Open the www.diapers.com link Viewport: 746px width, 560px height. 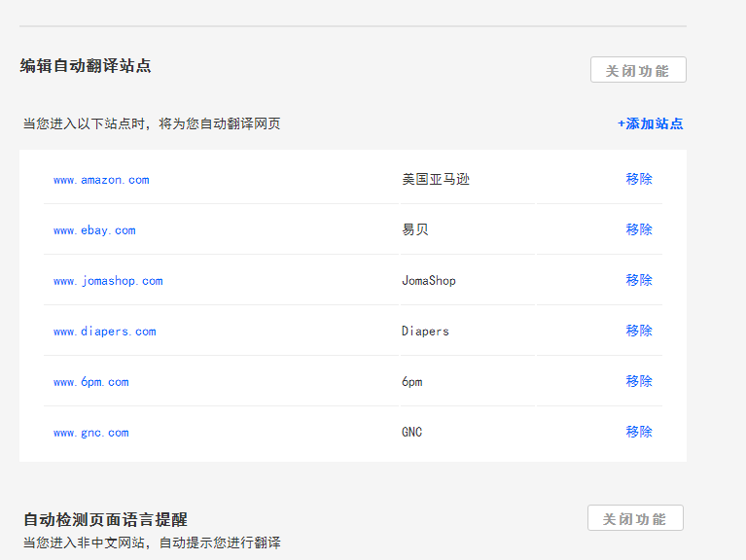pos(105,332)
